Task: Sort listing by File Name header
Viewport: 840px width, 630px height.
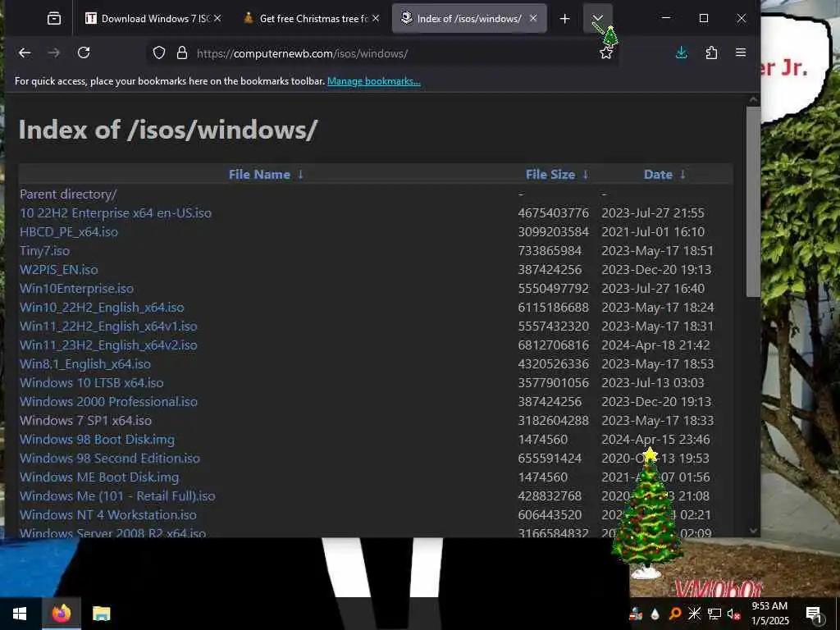Action: pyautogui.click(x=259, y=175)
